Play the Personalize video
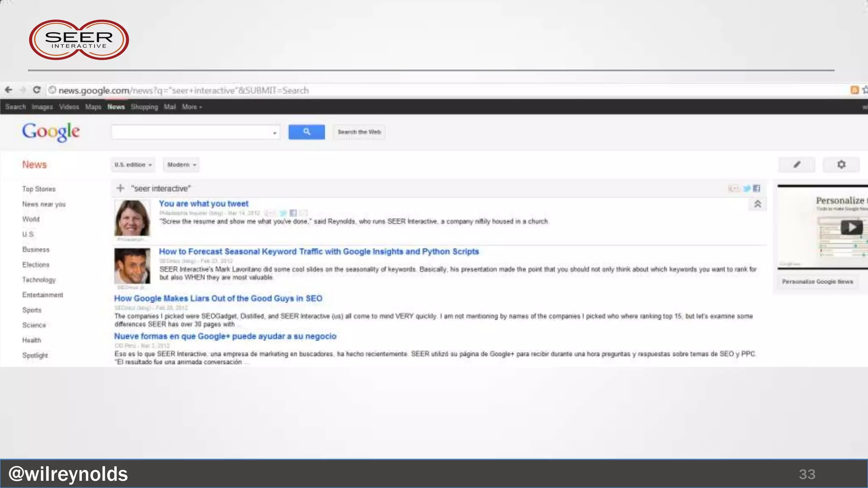This screenshot has width=868, height=488. point(851,227)
